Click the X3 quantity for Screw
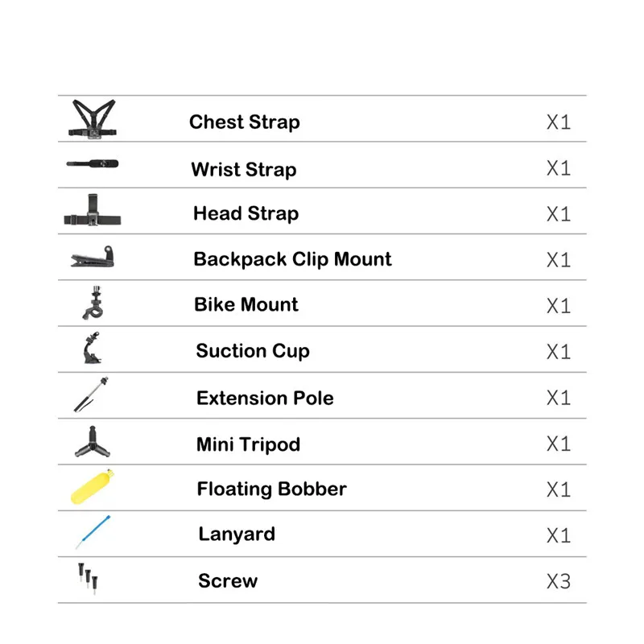This screenshot has width=644, height=644. point(559,581)
